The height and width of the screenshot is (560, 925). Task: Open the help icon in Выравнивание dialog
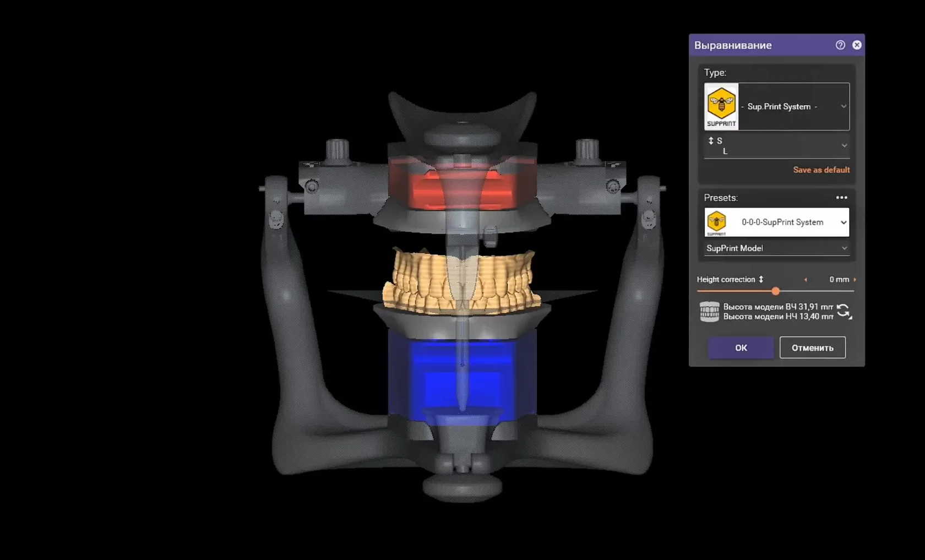[840, 45]
